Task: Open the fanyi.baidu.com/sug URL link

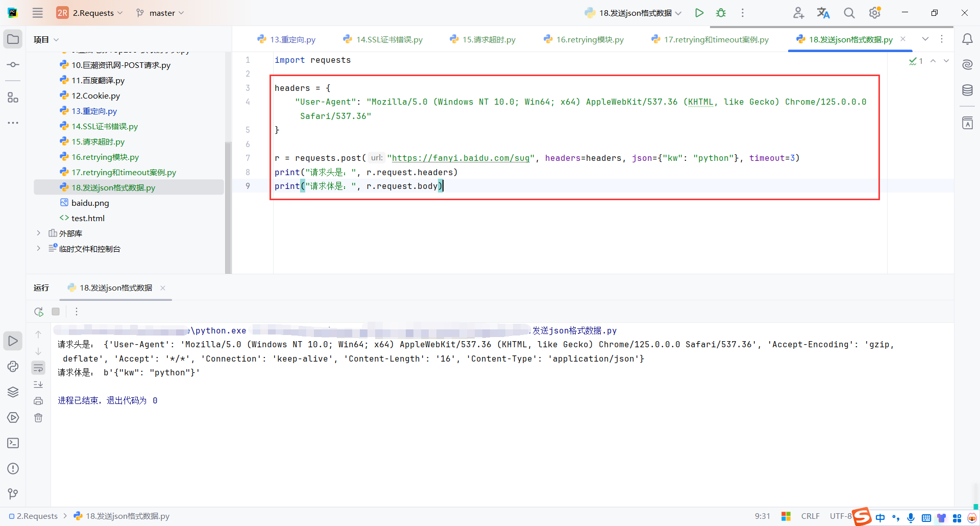Action: [460, 158]
